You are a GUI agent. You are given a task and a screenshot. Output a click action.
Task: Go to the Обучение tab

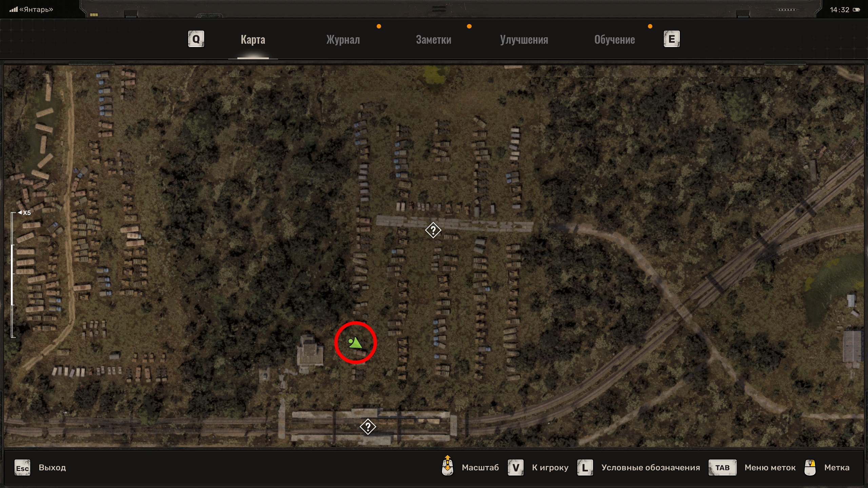[615, 40]
